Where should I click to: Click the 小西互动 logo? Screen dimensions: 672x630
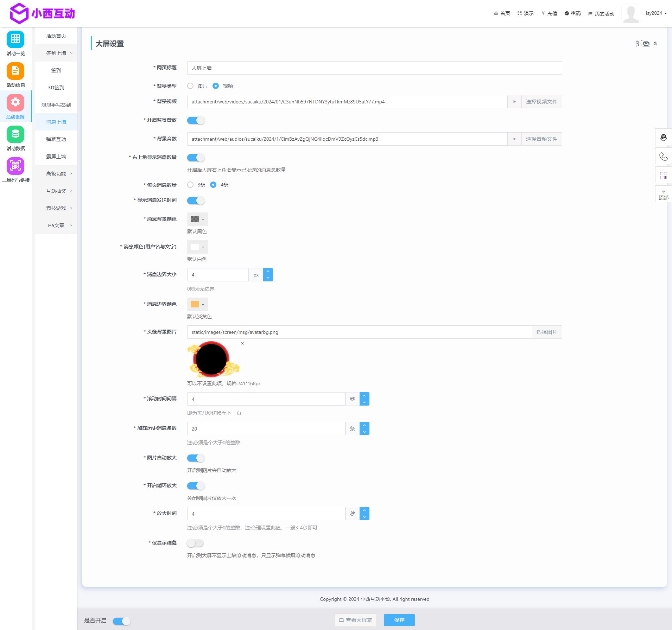point(42,13)
